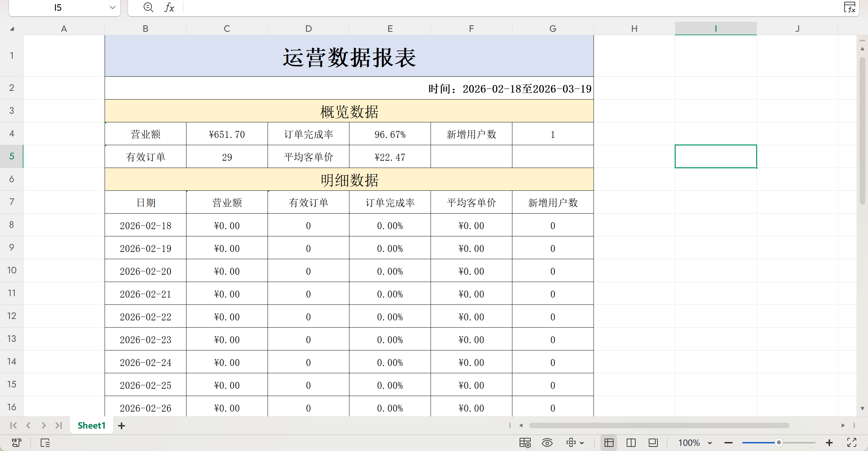The image size is (868, 451).
Task: Add a new sheet with plus button
Action: 122,426
